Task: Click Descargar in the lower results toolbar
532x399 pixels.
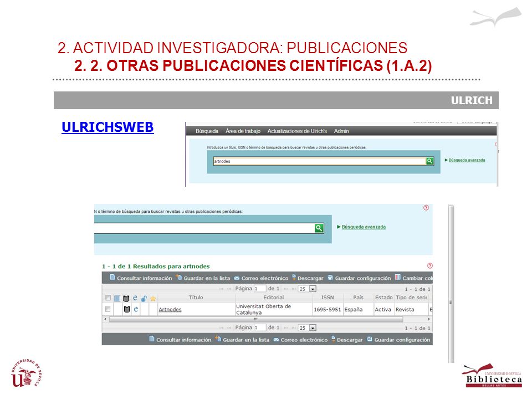Action: click(x=347, y=339)
